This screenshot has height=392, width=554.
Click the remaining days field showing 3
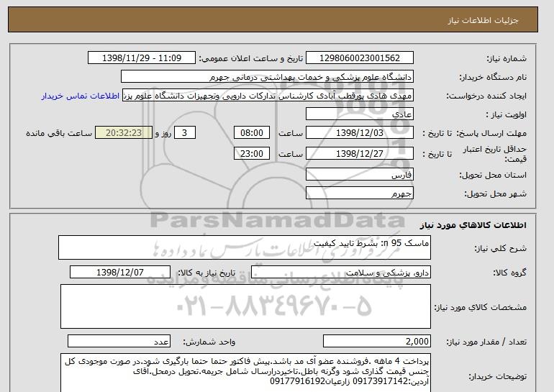pos(184,133)
